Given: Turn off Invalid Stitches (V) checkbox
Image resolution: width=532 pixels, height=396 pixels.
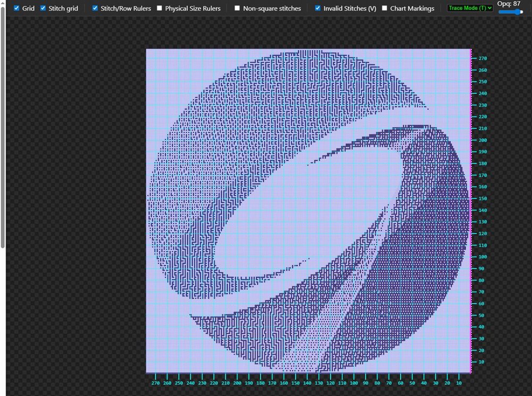Looking at the screenshot, I should pos(318,8).
